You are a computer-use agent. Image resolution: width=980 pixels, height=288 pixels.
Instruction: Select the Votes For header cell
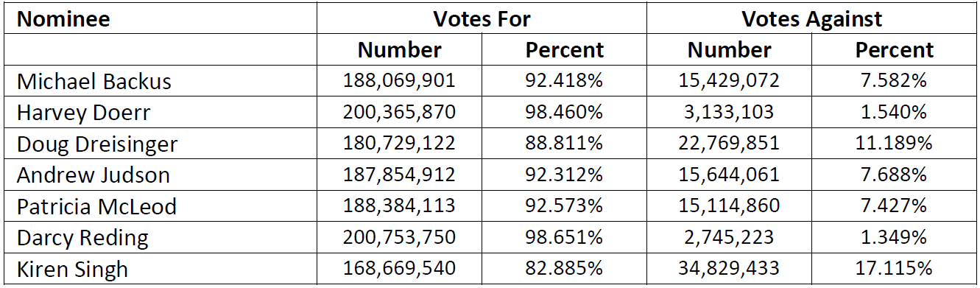pos(482,19)
